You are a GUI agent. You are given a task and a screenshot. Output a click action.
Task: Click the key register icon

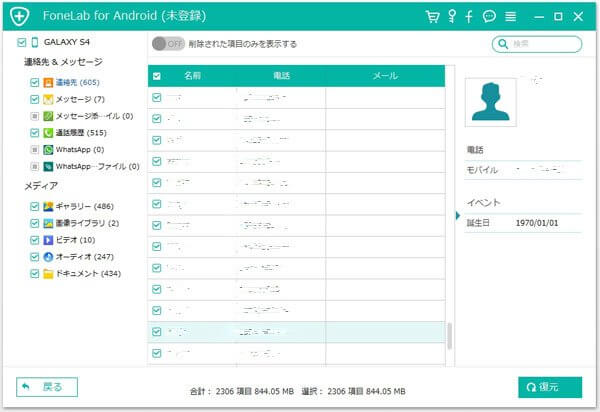[x=452, y=16]
